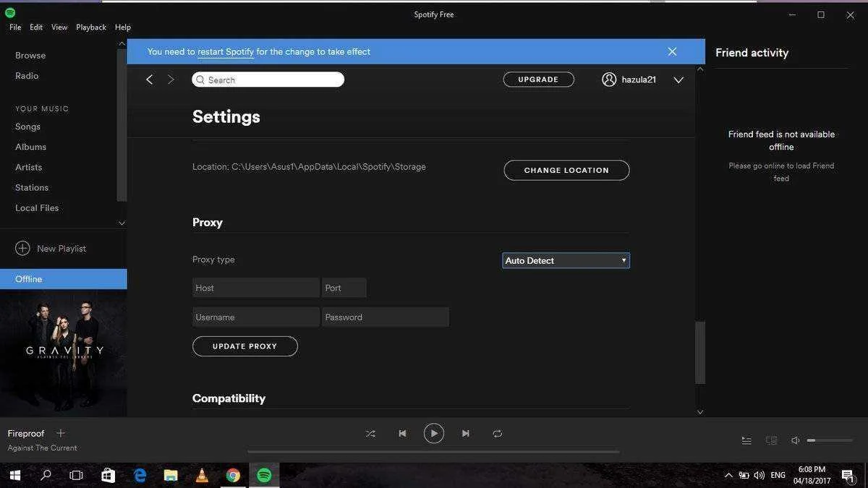This screenshot has height=488, width=868.
Task: Click the UPGRADE button
Action: coord(539,80)
